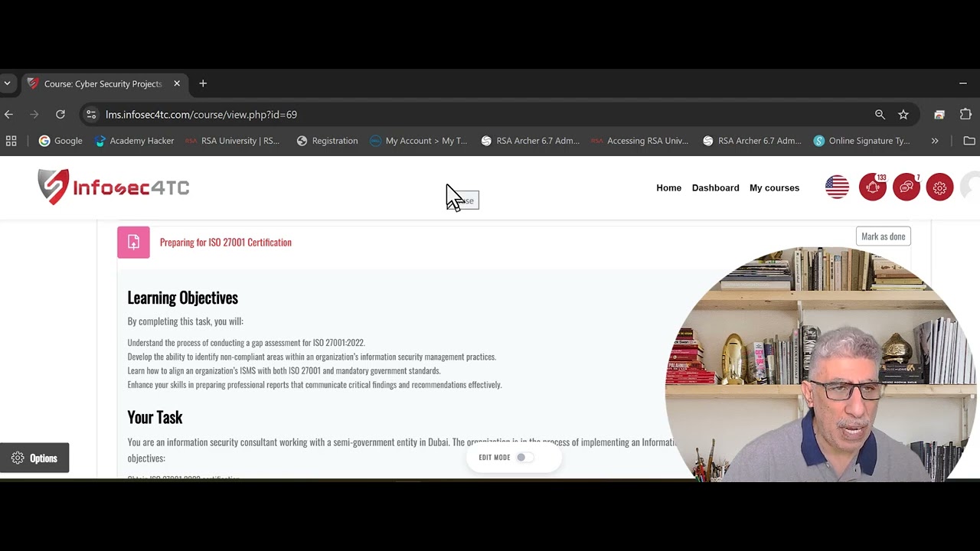Open My Account bookmark
Screen dimensions: 980x551
tap(418, 141)
